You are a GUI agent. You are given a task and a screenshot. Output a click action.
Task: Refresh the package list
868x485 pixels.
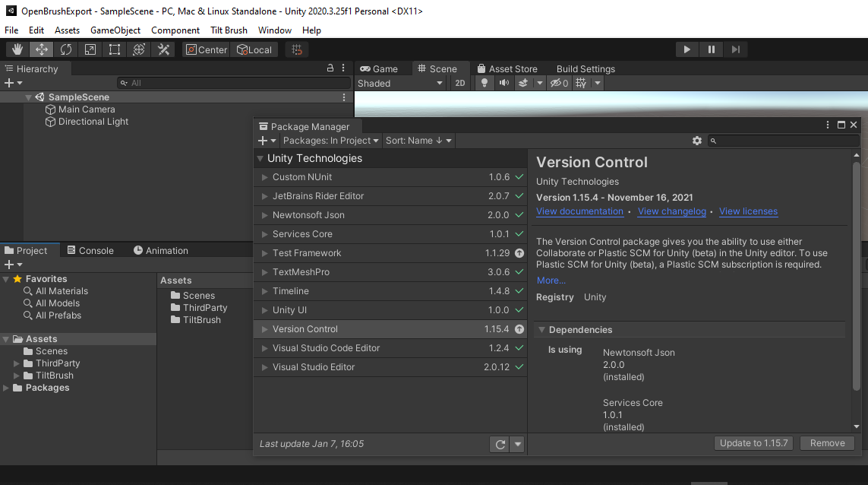[500, 444]
